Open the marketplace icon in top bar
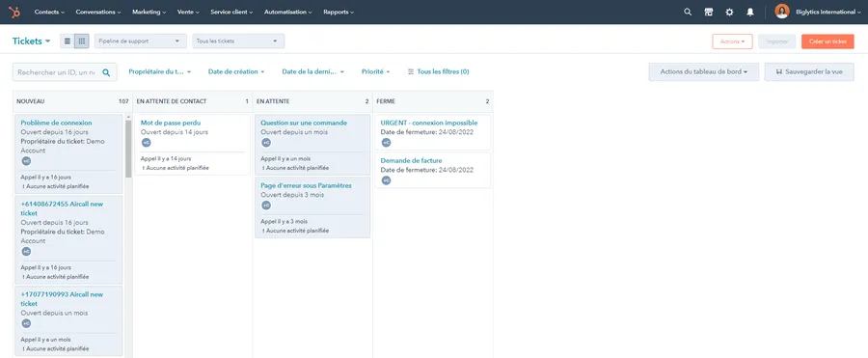Viewport: 868px width, 358px height. coord(709,12)
